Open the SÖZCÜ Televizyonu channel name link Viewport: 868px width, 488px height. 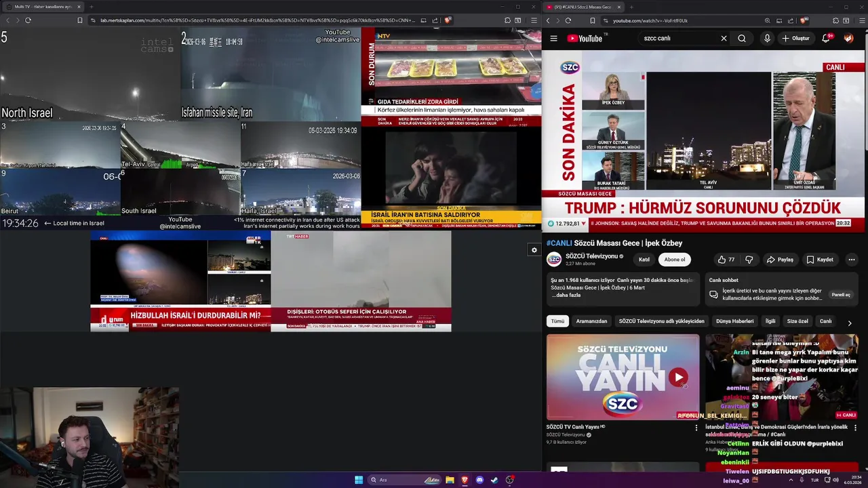click(x=591, y=256)
